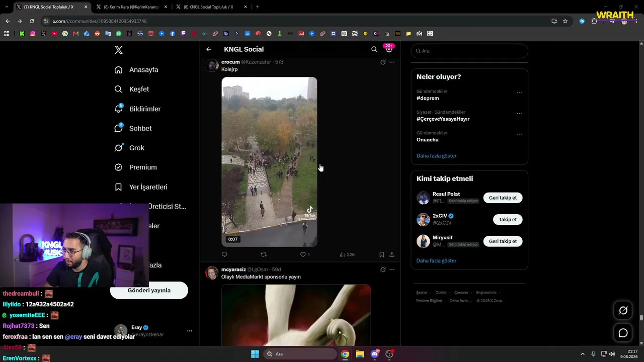Click the browser address bar URL

click(x=100, y=21)
